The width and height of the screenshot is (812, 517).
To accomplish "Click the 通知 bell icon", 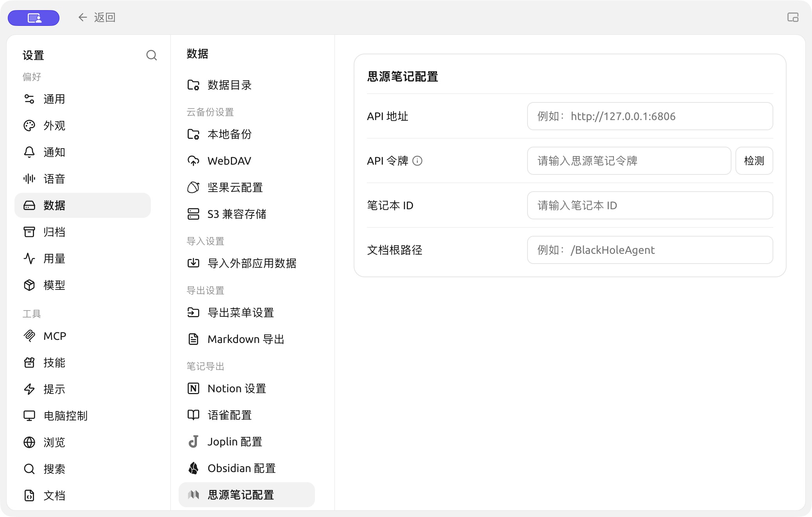I will (29, 152).
